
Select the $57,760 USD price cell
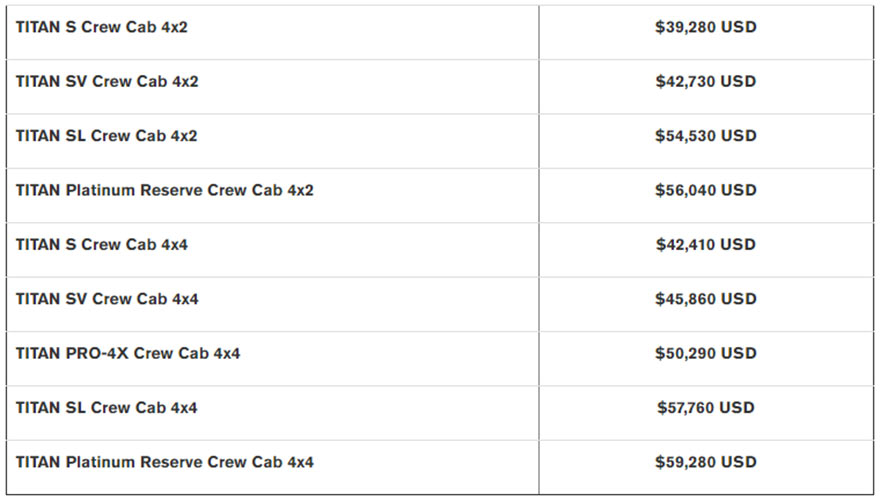click(x=706, y=408)
